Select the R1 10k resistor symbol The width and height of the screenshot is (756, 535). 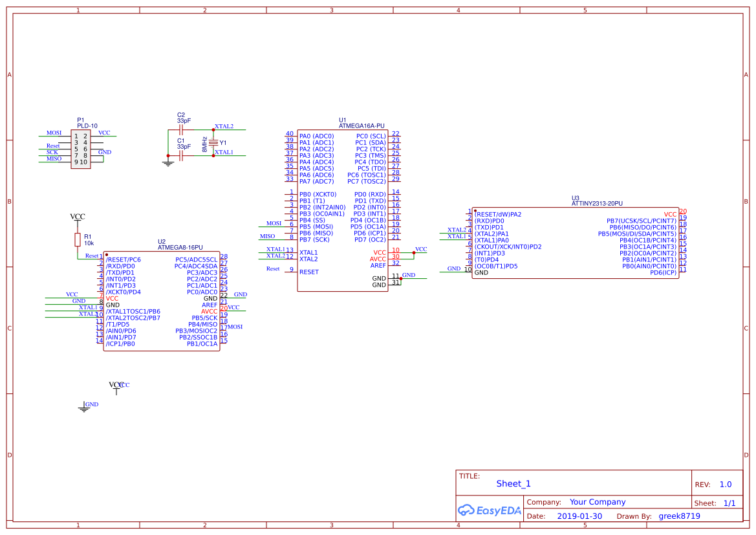tap(77, 240)
